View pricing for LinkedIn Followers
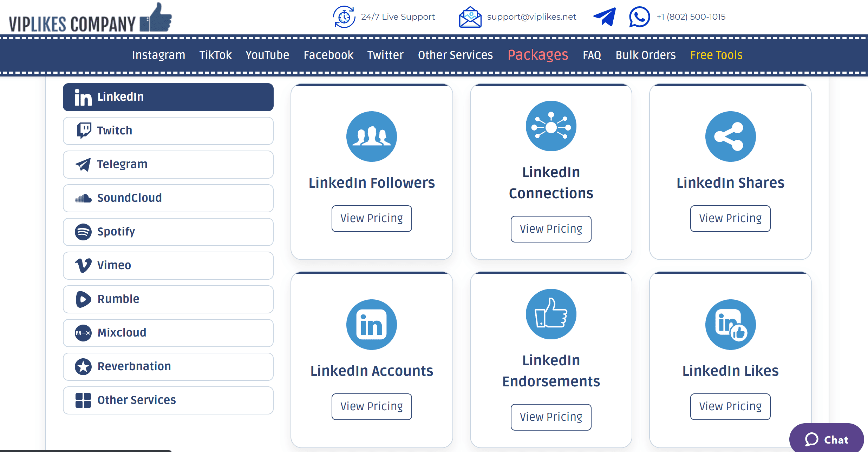The width and height of the screenshot is (868, 452). click(x=371, y=218)
